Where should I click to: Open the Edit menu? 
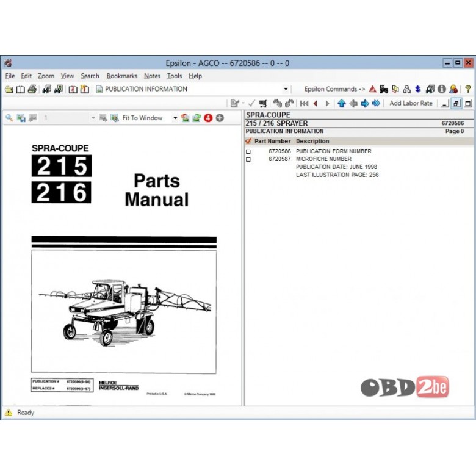point(26,76)
